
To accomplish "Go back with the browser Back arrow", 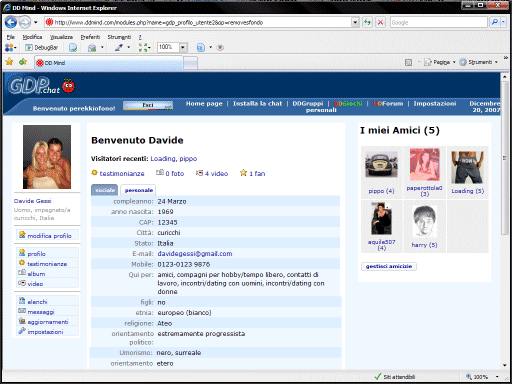I will click(x=11, y=22).
